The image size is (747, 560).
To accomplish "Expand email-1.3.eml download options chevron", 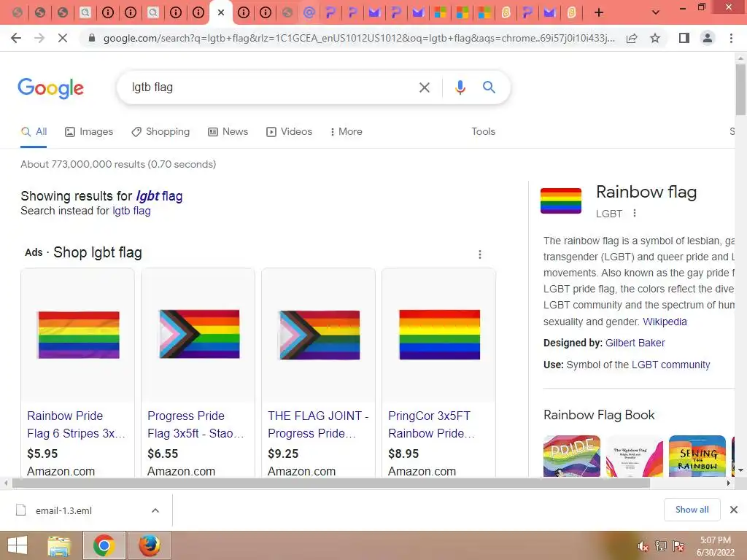I will click(x=155, y=510).
